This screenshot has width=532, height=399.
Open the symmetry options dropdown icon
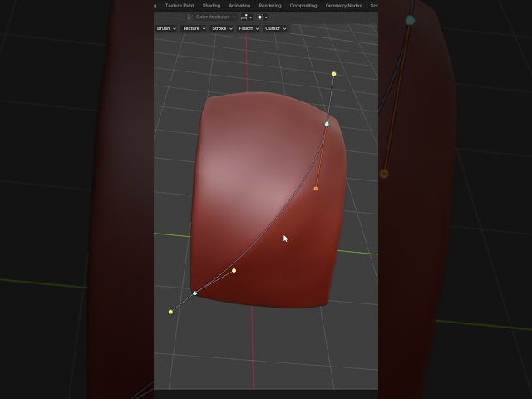coord(247,17)
